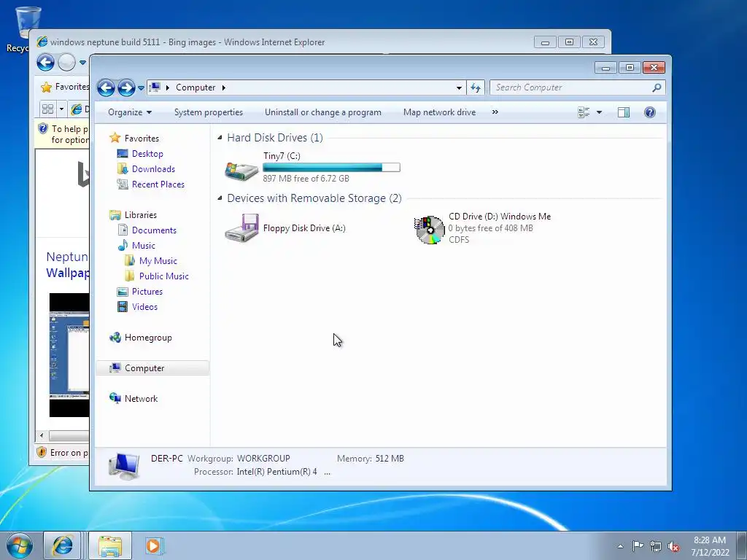Open System properties
The height and width of the screenshot is (560, 747).
coord(209,112)
